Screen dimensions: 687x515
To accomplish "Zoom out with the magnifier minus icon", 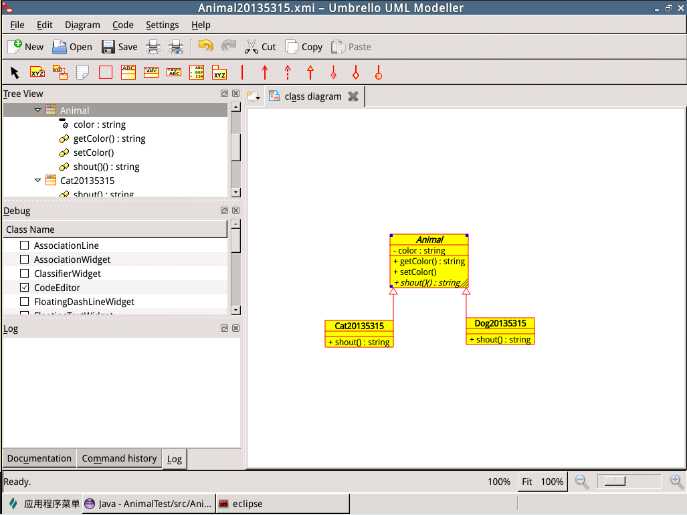I will (x=581, y=481).
